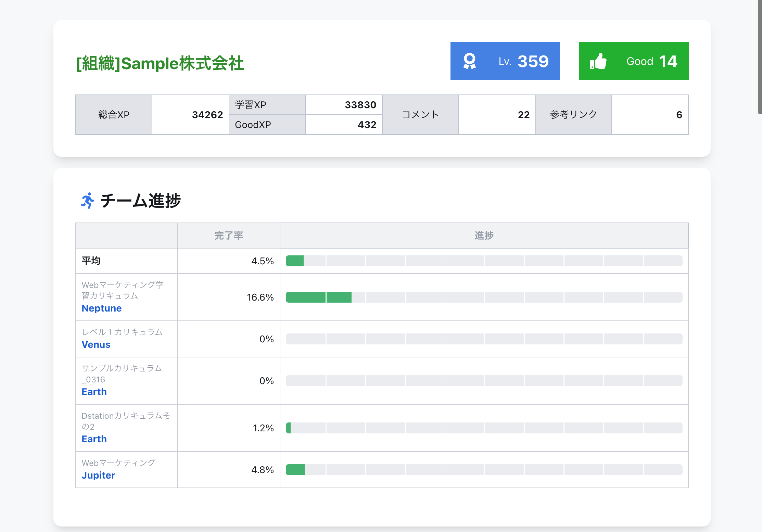
Task: Click the 進捗 column header
Action: coord(484,236)
